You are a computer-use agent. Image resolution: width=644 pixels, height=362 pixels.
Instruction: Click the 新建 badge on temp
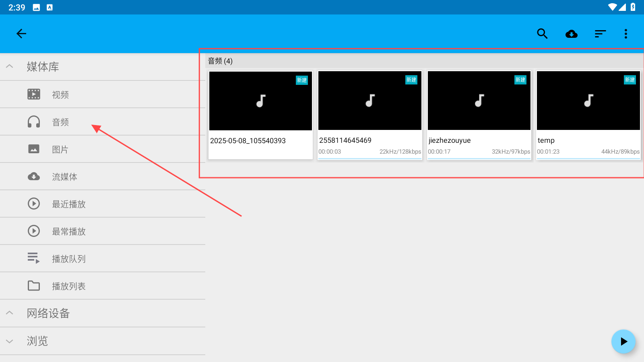[x=630, y=80]
